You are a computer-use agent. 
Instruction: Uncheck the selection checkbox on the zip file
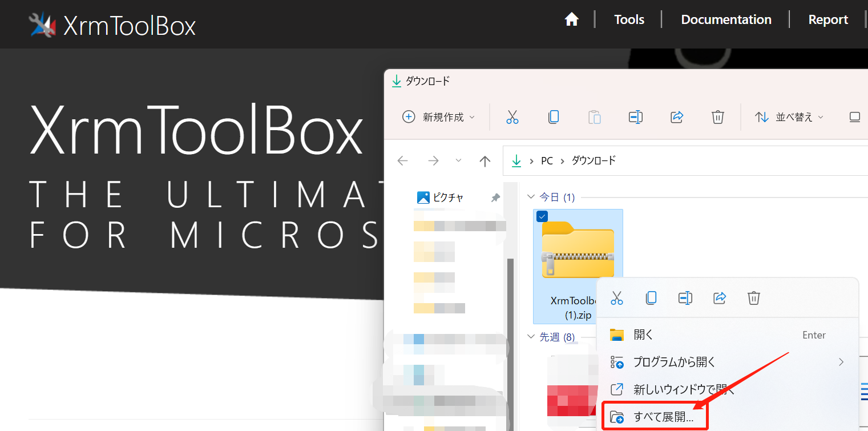541,216
